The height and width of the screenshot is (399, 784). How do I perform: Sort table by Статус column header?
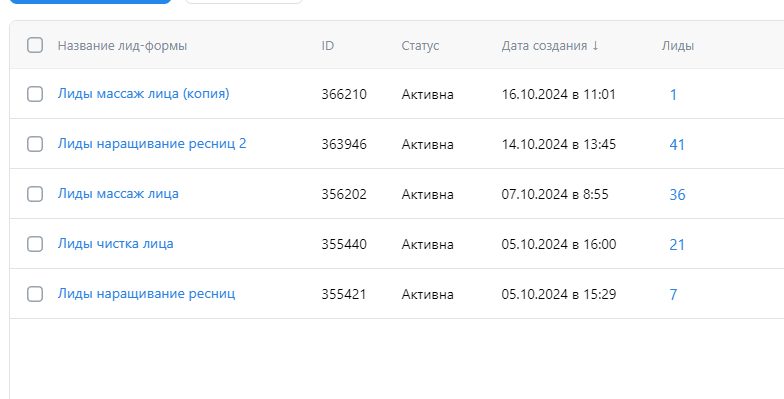pos(420,46)
